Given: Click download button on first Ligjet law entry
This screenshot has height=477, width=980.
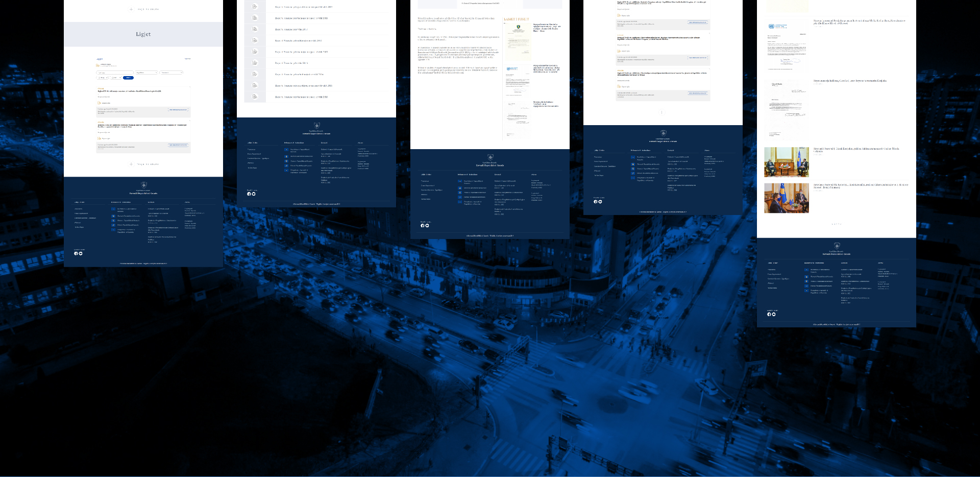Looking at the screenshot, I should pyautogui.click(x=178, y=109).
